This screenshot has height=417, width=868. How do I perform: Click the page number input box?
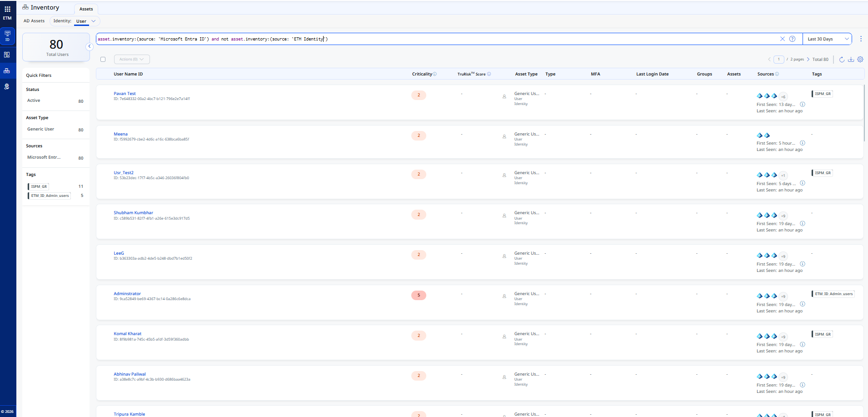pyautogui.click(x=779, y=59)
